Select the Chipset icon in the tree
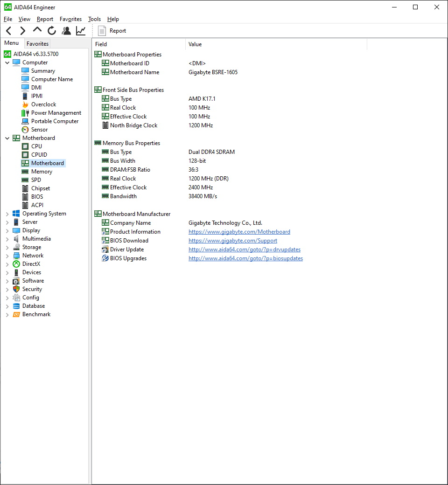Image resolution: width=448 pixels, height=485 pixels. coord(25,188)
